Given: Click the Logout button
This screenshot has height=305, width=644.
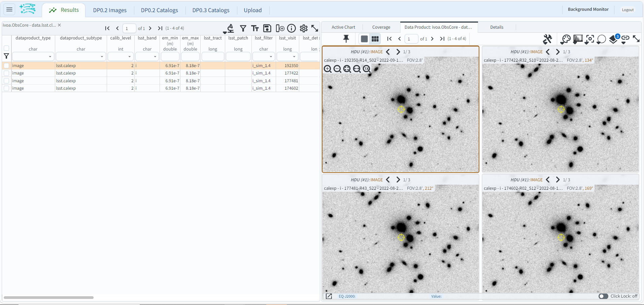Looking at the screenshot, I should [x=628, y=10].
